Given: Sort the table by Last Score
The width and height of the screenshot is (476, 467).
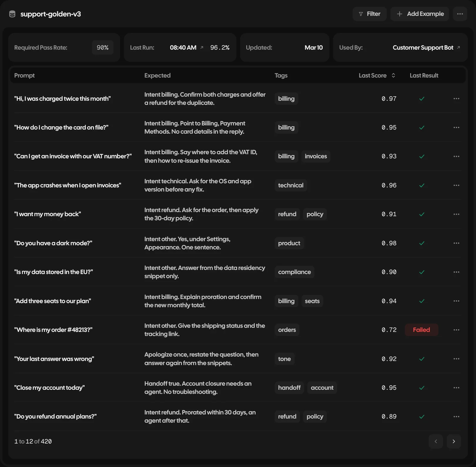Looking at the screenshot, I should click(x=377, y=75).
